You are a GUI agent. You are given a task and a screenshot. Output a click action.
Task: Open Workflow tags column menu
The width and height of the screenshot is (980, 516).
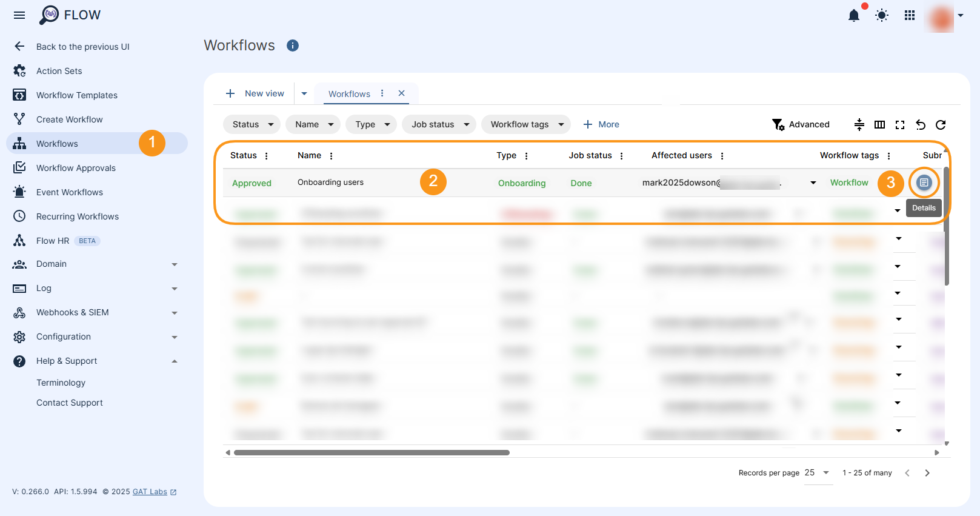tap(888, 156)
